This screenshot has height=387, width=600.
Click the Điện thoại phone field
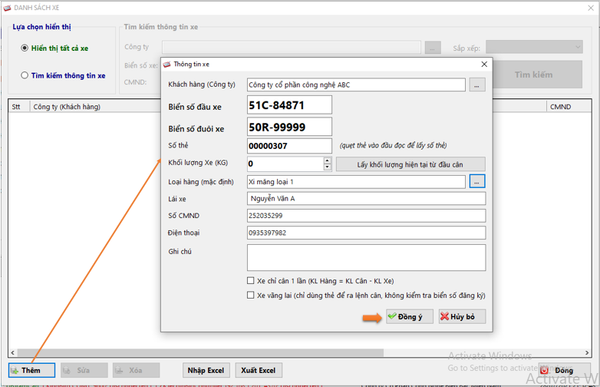pos(366,233)
